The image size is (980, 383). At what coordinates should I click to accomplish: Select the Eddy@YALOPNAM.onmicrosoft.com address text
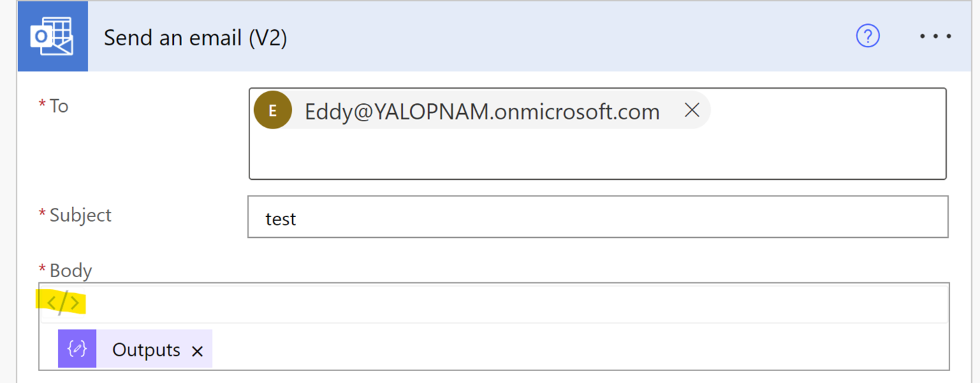tap(481, 111)
